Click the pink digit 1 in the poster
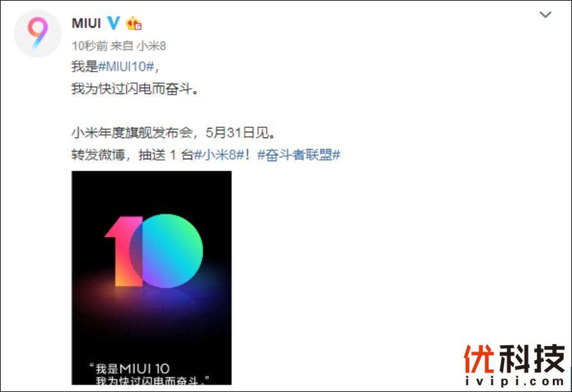Screen dimensions: 572x392 [123, 251]
